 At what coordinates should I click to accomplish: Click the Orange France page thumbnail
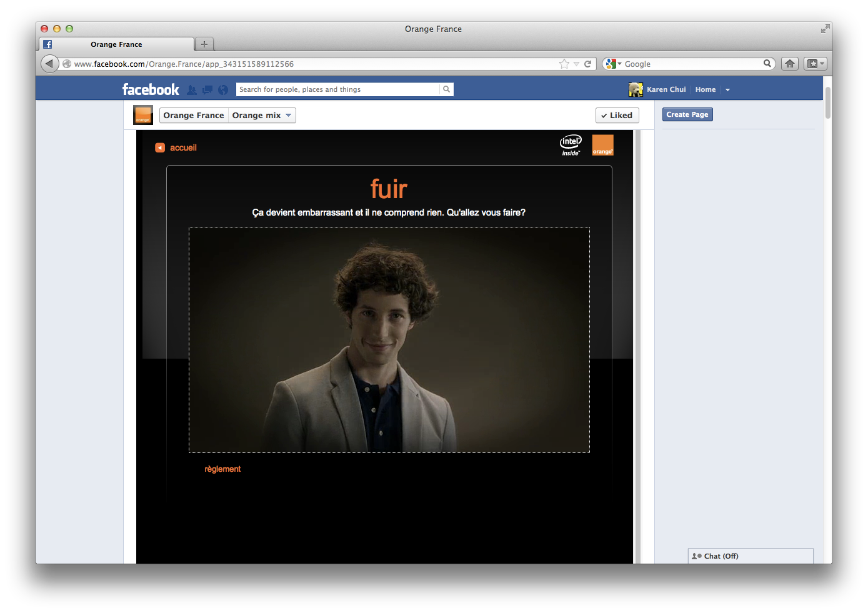point(143,115)
